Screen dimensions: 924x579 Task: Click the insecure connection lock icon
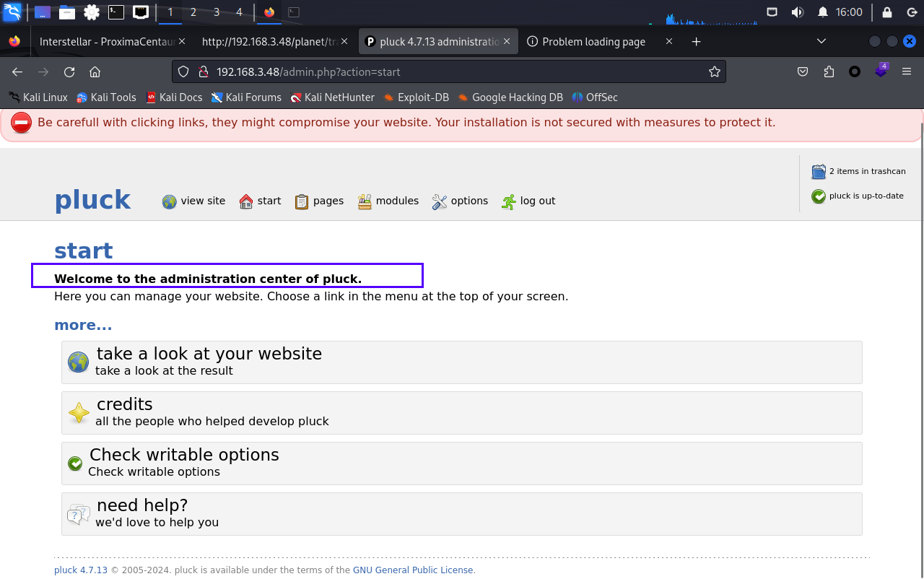click(x=204, y=71)
